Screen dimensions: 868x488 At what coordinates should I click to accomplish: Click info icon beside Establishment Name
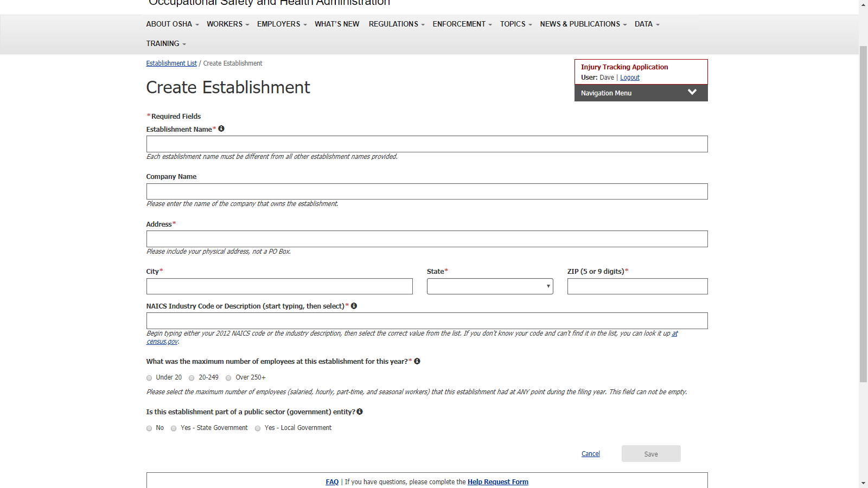[x=221, y=129]
